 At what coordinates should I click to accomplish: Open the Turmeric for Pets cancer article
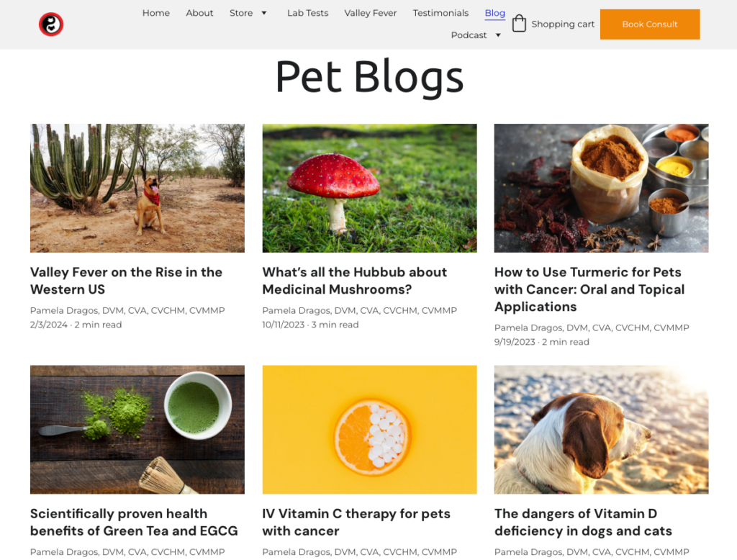[587, 289]
